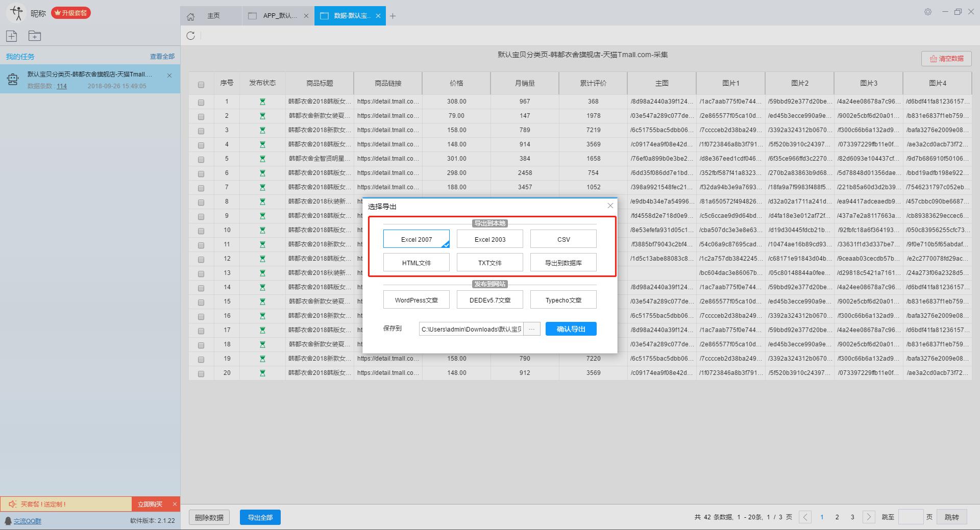
Task: Click publish status hourglass in row 1
Action: [262, 102]
